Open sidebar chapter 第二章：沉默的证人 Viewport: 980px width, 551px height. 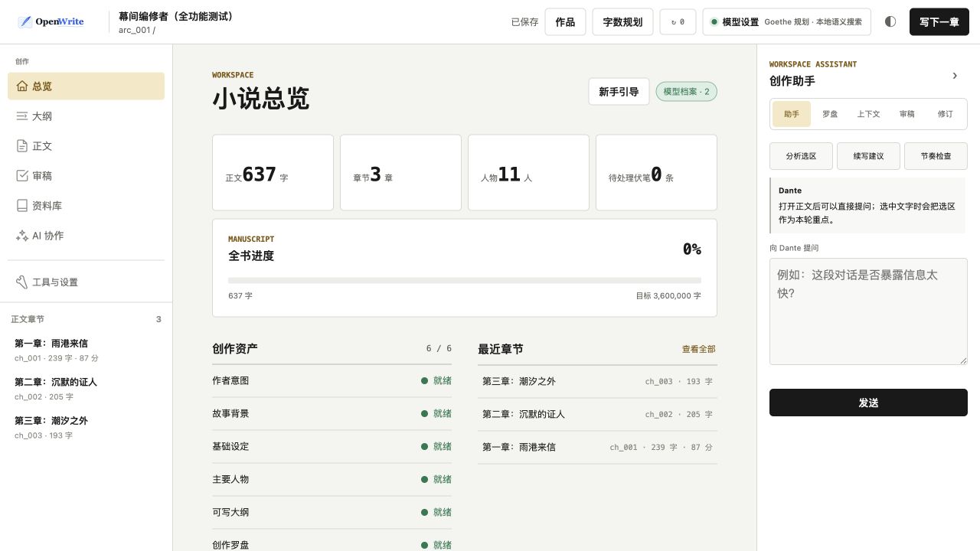pos(86,389)
